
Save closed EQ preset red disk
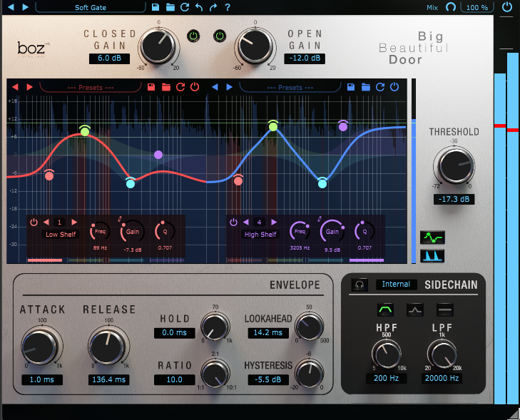(151, 87)
